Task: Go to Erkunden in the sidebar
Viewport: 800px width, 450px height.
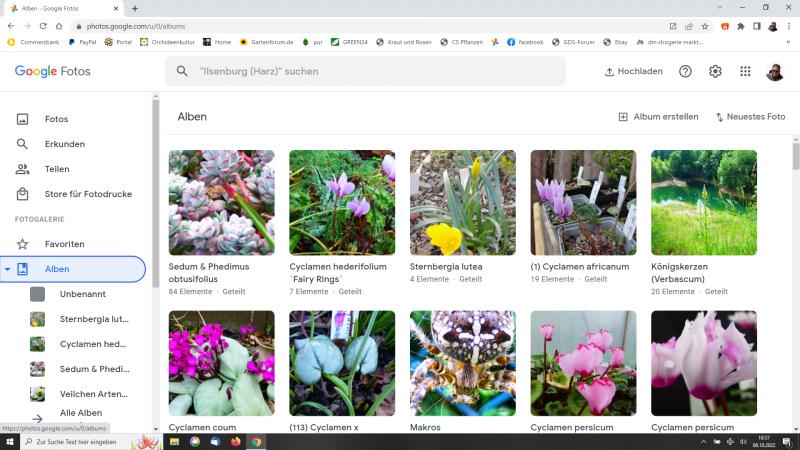Action: pyautogui.click(x=64, y=144)
